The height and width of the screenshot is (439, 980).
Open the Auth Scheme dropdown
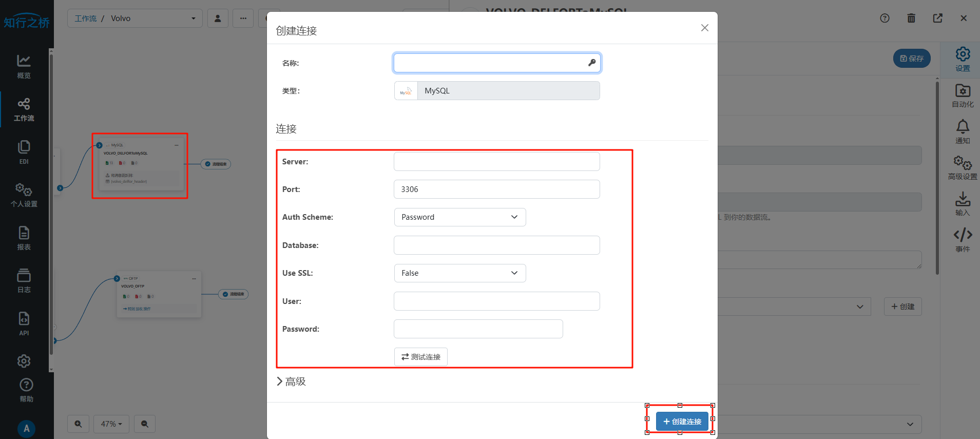[459, 217]
